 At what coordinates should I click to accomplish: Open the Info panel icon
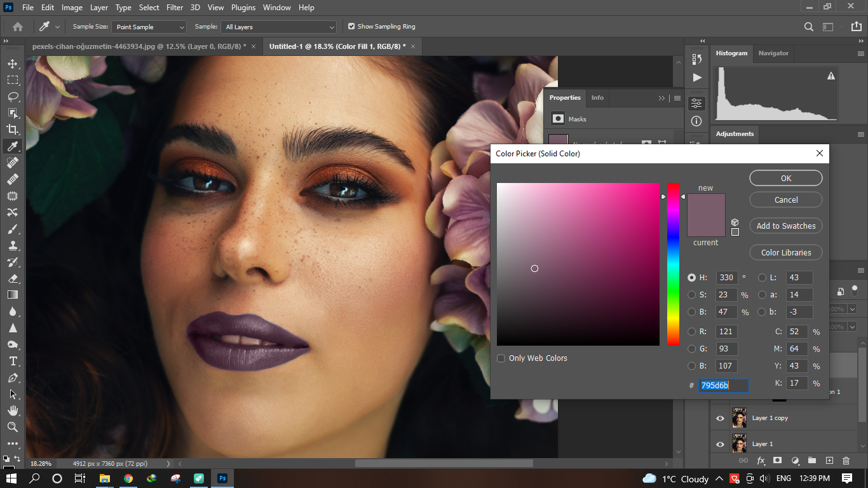pyautogui.click(x=697, y=121)
